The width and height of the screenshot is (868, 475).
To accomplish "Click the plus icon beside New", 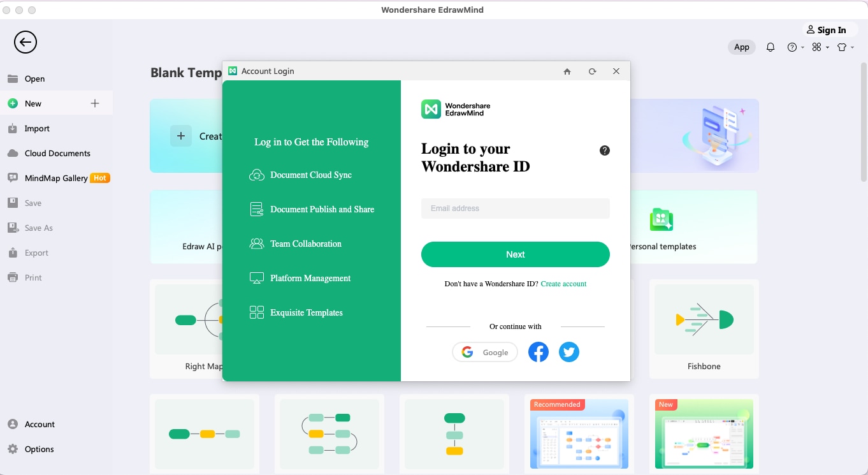I will (95, 103).
